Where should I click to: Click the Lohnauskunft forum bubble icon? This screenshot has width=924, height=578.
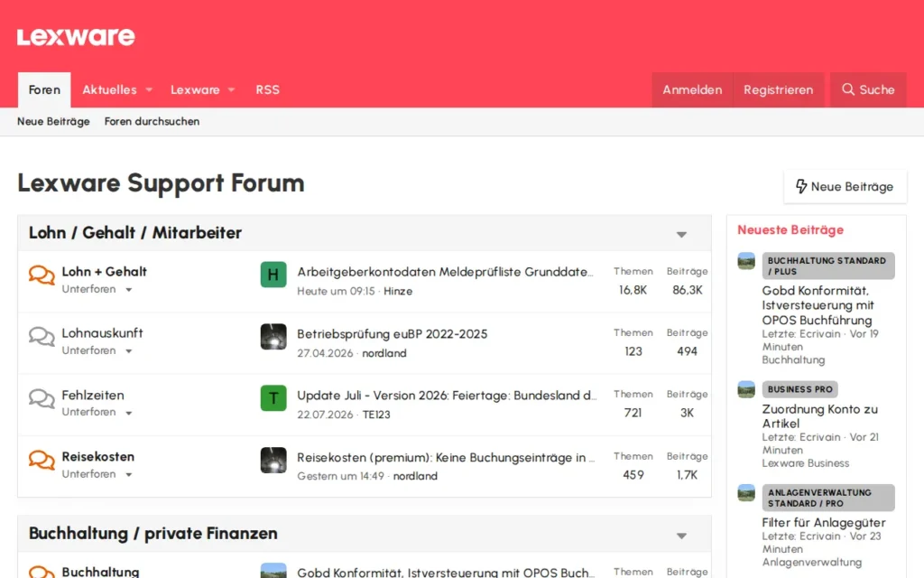point(42,336)
